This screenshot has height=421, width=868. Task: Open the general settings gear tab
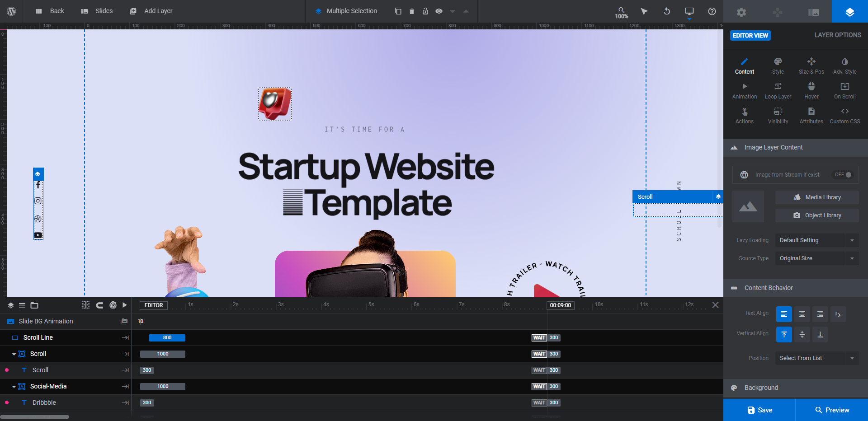(x=741, y=12)
